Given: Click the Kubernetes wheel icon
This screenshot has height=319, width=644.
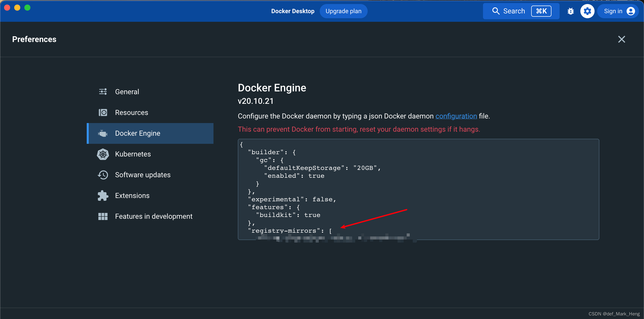Looking at the screenshot, I should click(x=103, y=154).
